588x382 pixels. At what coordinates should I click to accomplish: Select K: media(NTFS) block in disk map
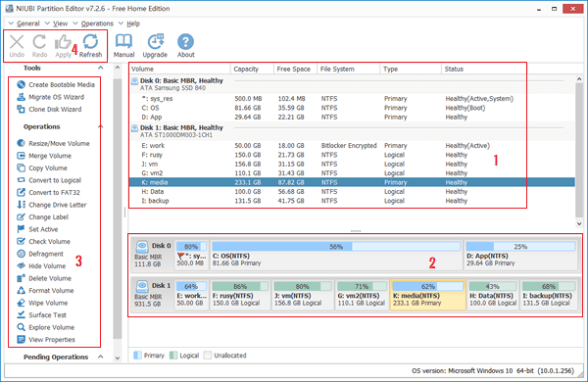(428, 295)
